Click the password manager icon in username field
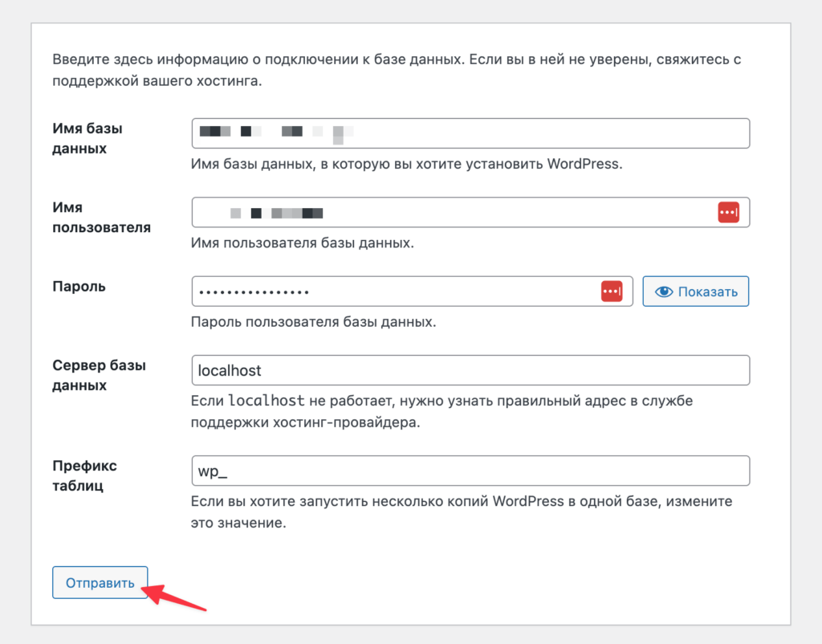This screenshot has height=644, width=822. click(x=728, y=213)
